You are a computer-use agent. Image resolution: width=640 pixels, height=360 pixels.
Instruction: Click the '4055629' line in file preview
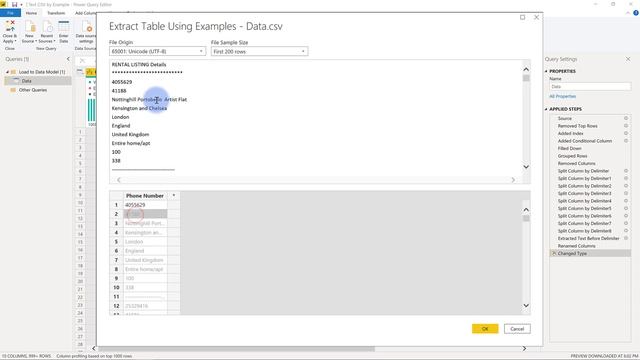(122, 82)
